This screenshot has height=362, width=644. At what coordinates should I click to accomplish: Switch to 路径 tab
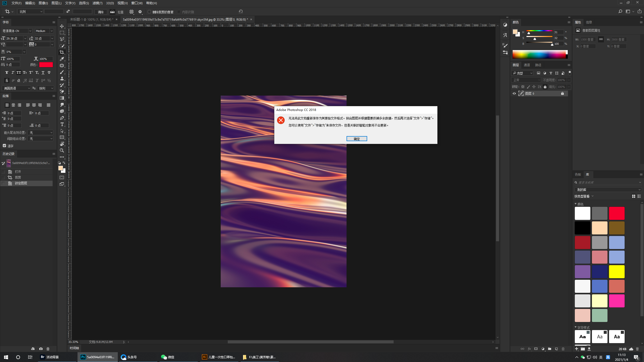tap(538, 65)
